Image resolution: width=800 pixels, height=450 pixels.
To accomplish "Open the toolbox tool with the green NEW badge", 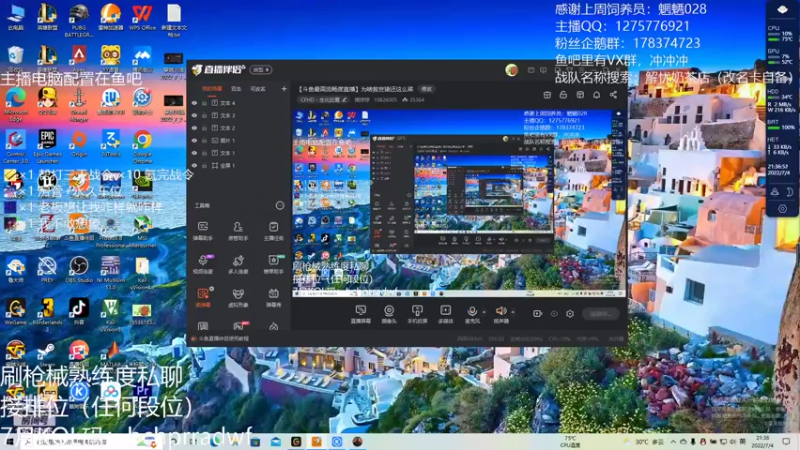I will pos(273,263).
